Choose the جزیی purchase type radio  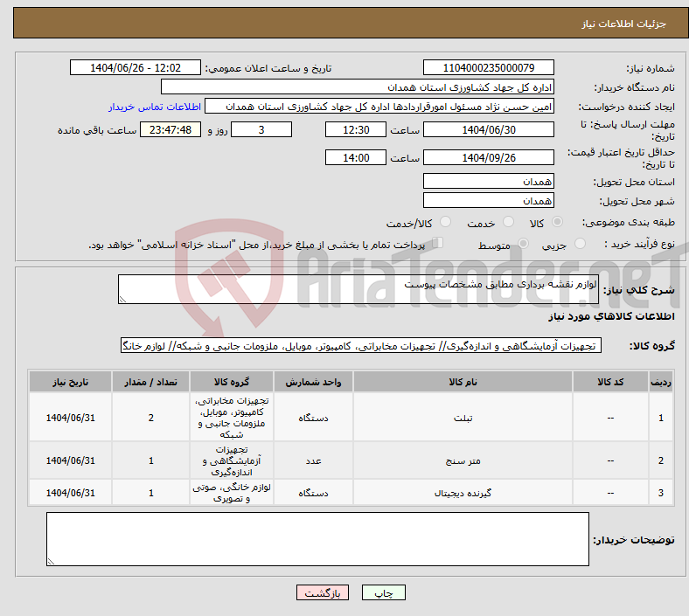coord(580,244)
